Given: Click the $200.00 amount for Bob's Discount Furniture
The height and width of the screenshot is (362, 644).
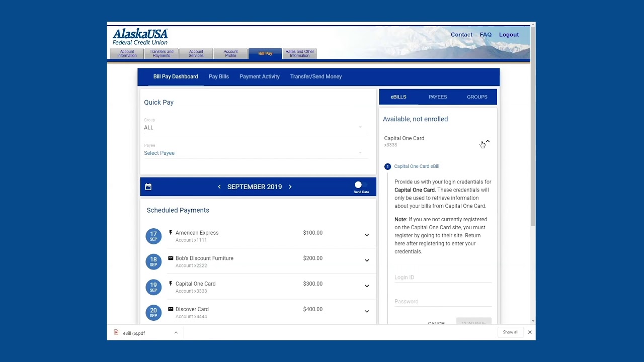Looking at the screenshot, I should point(313,258).
